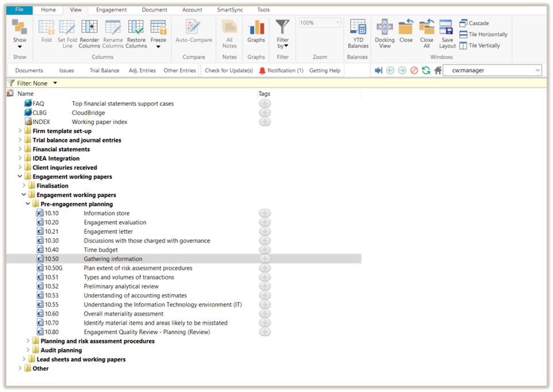
Task: Click the red stop icon
Action: coord(414,70)
